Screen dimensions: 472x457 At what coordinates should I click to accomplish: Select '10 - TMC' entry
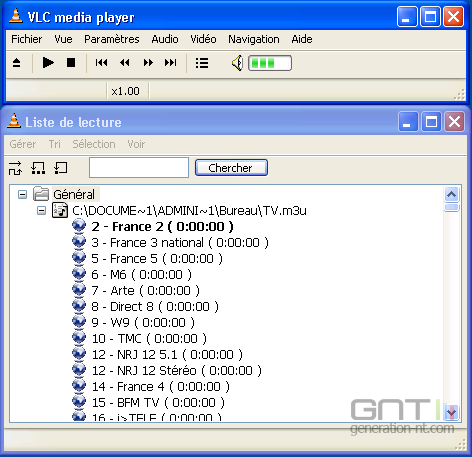(x=149, y=339)
